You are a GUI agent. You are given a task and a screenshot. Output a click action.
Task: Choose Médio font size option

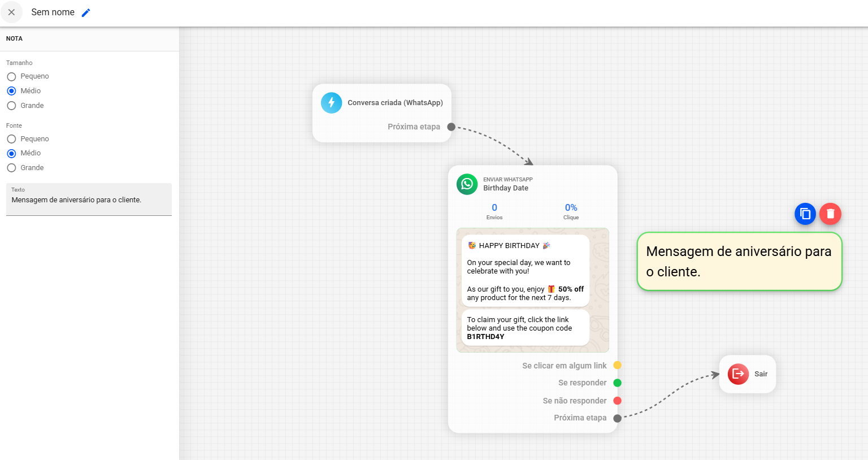tap(11, 153)
